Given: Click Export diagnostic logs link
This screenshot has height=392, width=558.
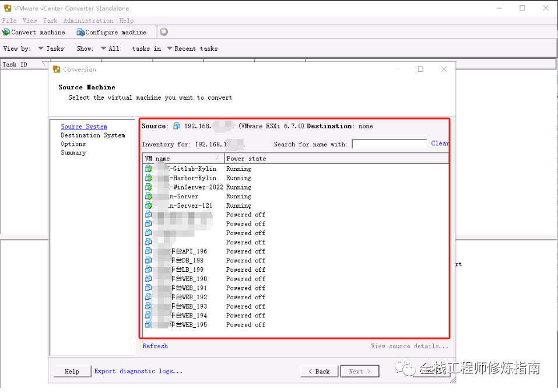Looking at the screenshot, I should click(x=138, y=371).
